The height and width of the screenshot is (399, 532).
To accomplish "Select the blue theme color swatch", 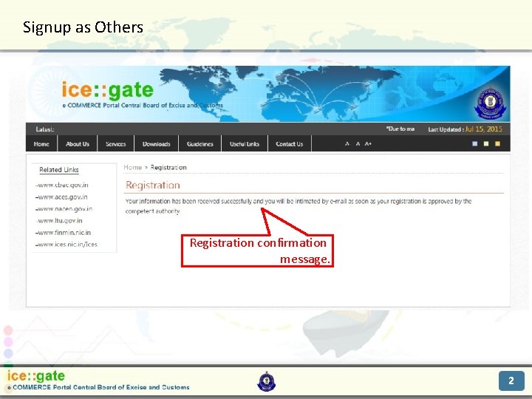I will coord(475,144).
